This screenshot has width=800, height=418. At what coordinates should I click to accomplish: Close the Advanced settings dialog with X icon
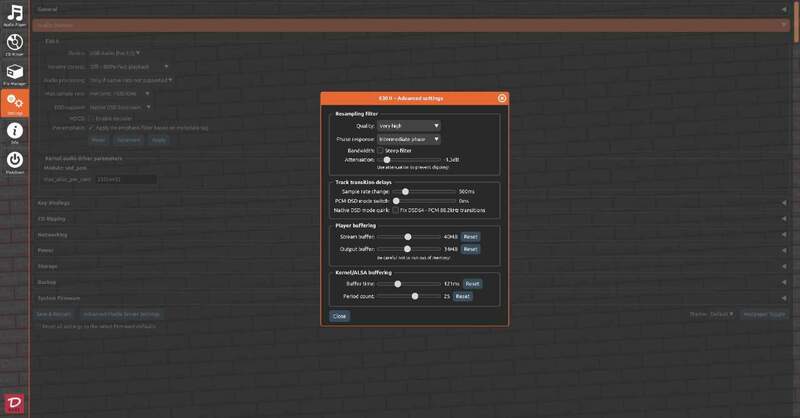502,98
